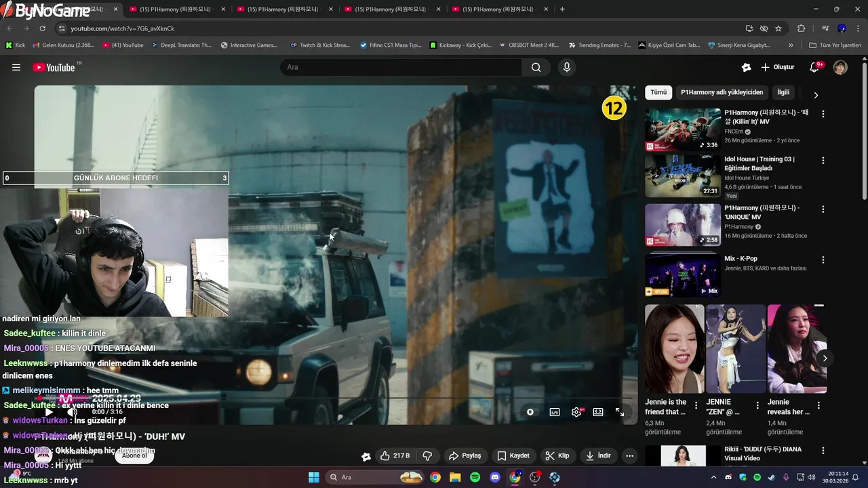Open player settings gear menu
The width and height of the screenshot is (868, 488).
tap(576, 412)
